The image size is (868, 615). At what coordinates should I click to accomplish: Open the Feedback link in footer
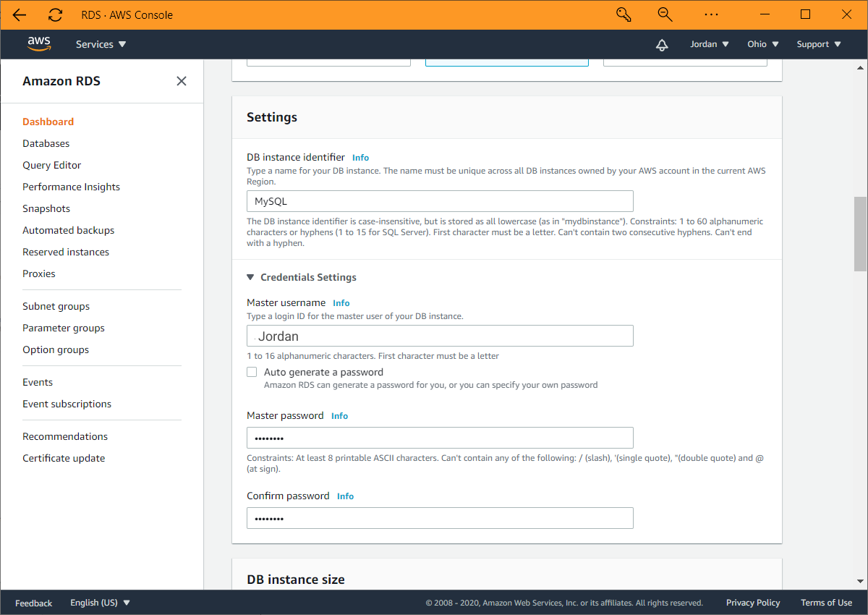[x=33, y=603]
